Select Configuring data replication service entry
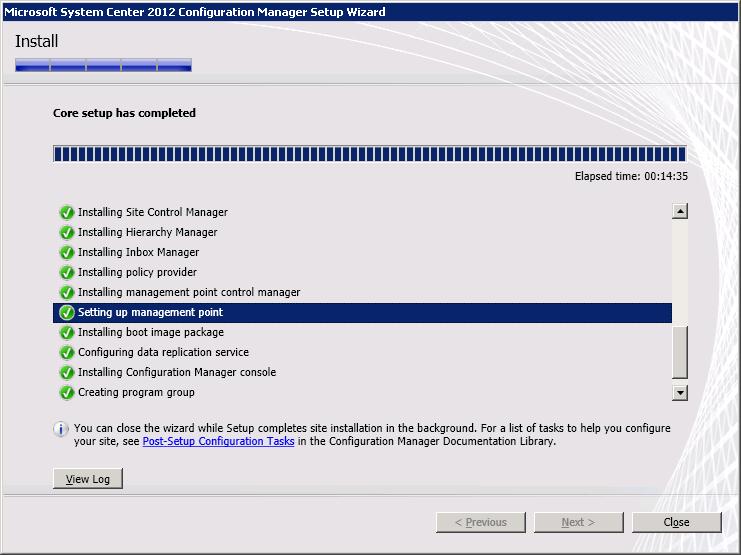741x555 pixels. pos(163,352)
